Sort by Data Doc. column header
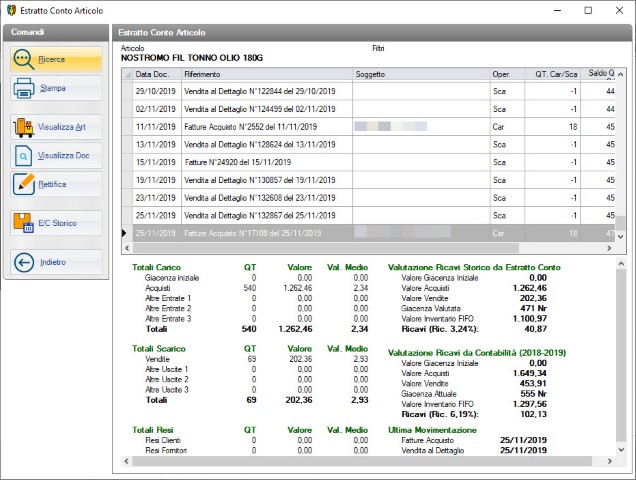 click(x=153, y=74)
